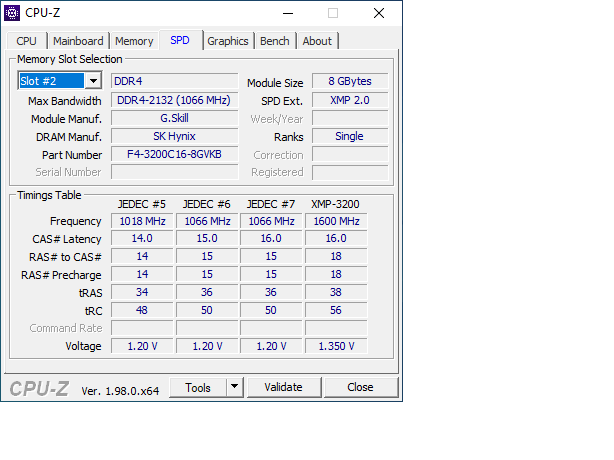
Task: Minimize the CPU-Z window
Action: click(288, 13)
